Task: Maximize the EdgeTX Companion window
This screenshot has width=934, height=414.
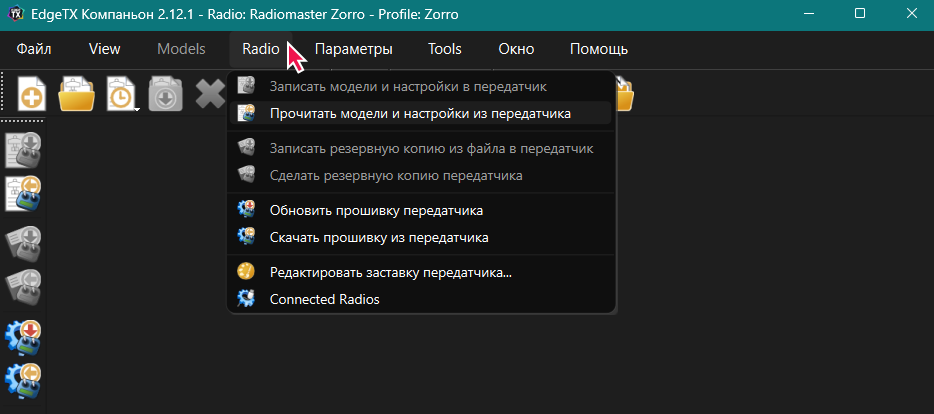Action: click(860, 14)
